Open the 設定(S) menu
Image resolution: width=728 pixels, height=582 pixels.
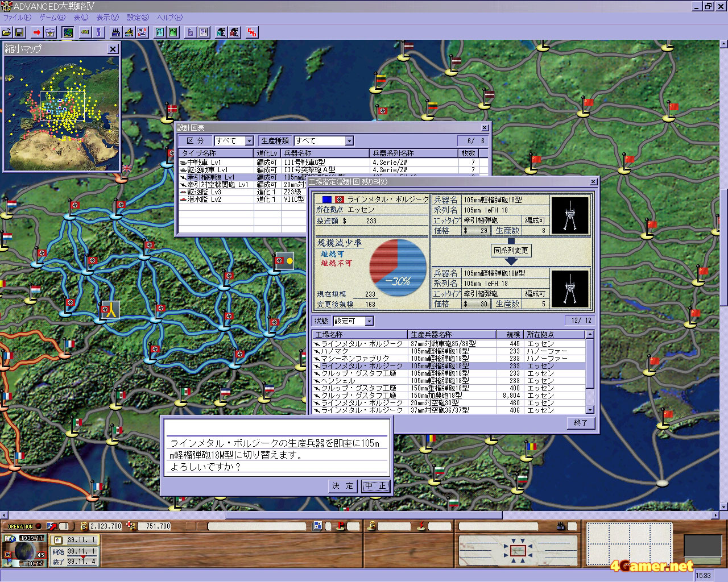138,18
